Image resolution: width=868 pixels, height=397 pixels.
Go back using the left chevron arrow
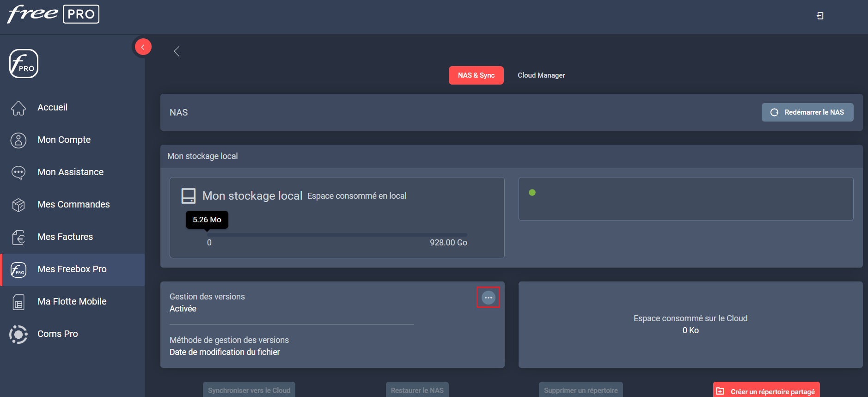[177, 51]
